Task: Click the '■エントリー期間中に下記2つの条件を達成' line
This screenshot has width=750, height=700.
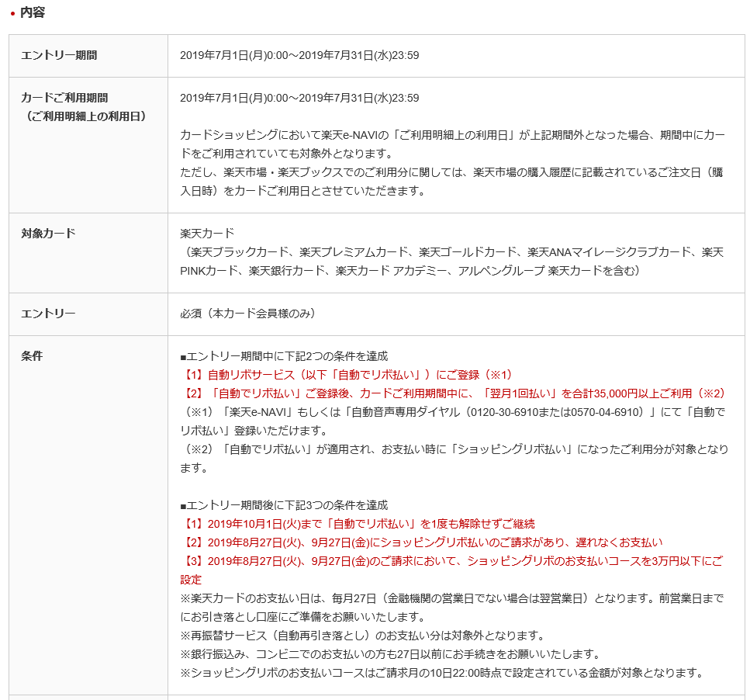Action: (284, 356)
